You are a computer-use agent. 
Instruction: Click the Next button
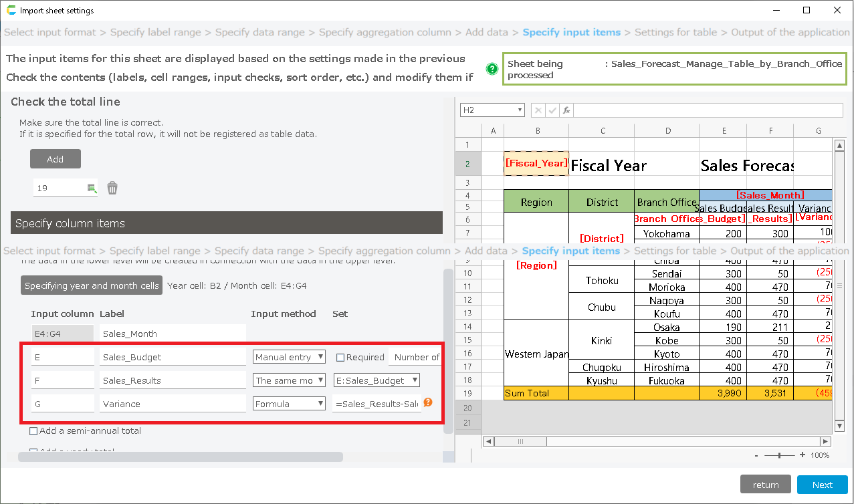[822, 485]
